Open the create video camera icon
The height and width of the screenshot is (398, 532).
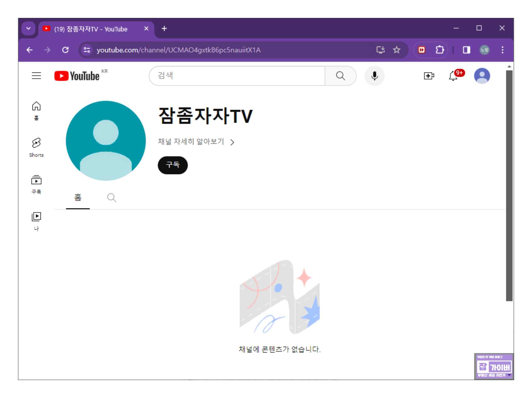click(x=429, y=76)
